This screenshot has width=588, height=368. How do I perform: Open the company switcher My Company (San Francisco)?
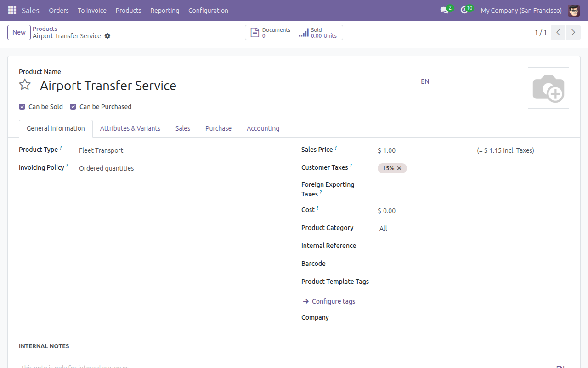click(x=521, y=11)
